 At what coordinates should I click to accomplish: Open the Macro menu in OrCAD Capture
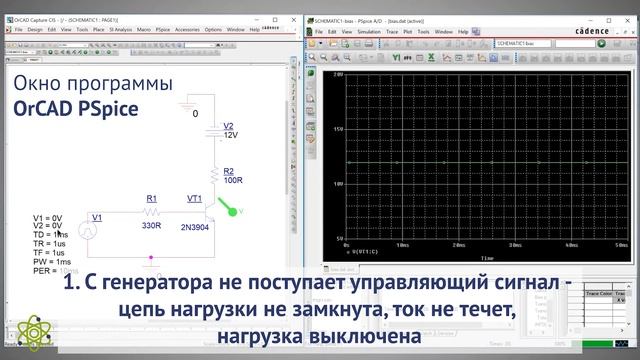click(x=144, y=29)
